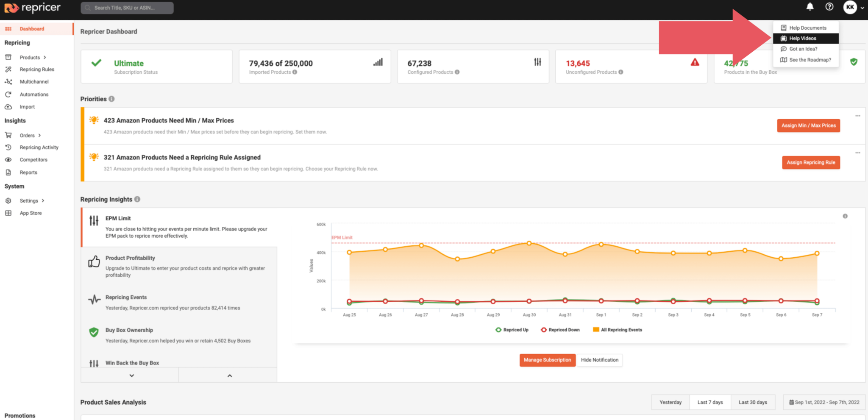Screen dimensions: 868x420
Task: Select Help Documents from the help menu
Action: [x=806, y=28]
